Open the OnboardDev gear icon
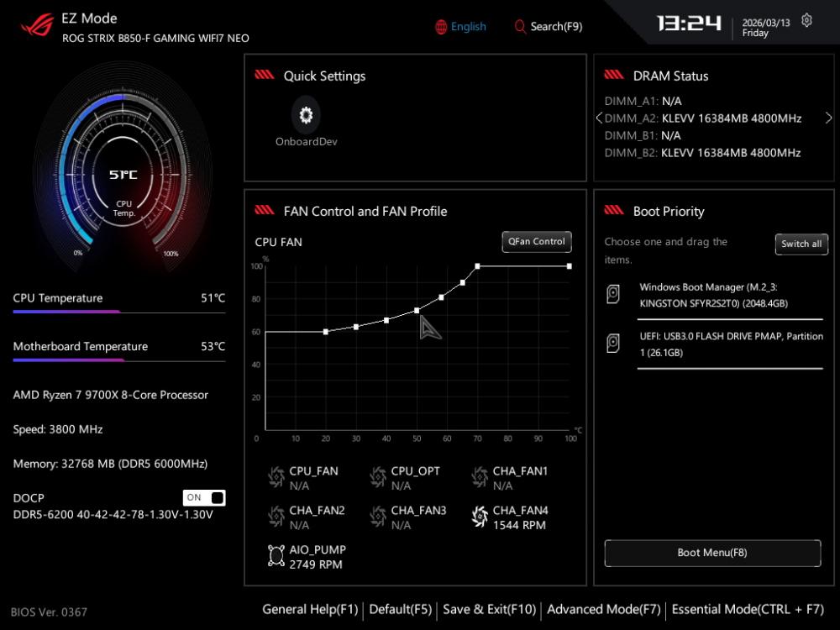840x630 pixels. click(306, 116)
